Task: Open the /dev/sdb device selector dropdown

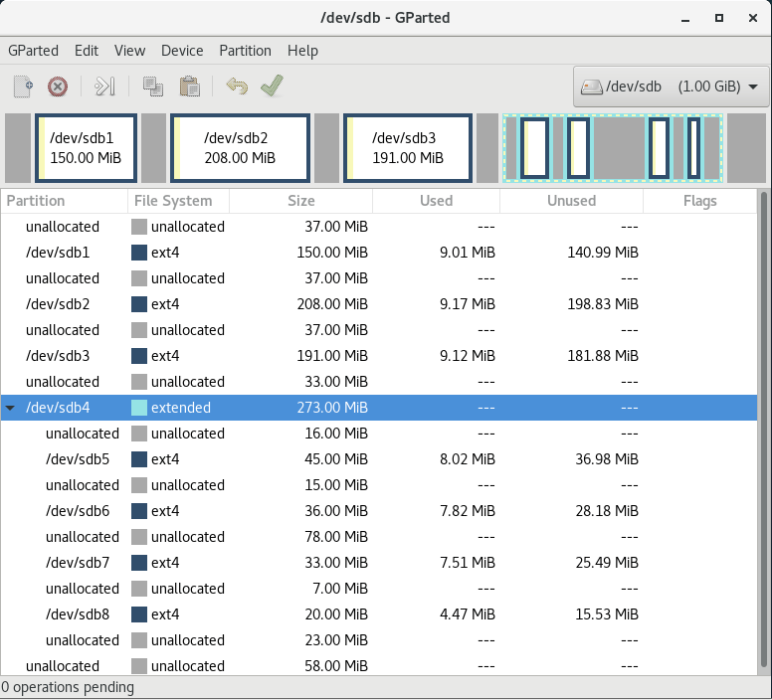Action: tap(671, 87)
